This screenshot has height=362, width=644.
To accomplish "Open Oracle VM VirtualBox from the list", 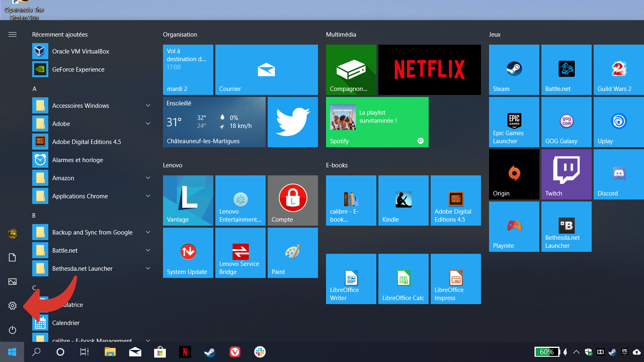I will pyautogui.click(x=80, y=51).
